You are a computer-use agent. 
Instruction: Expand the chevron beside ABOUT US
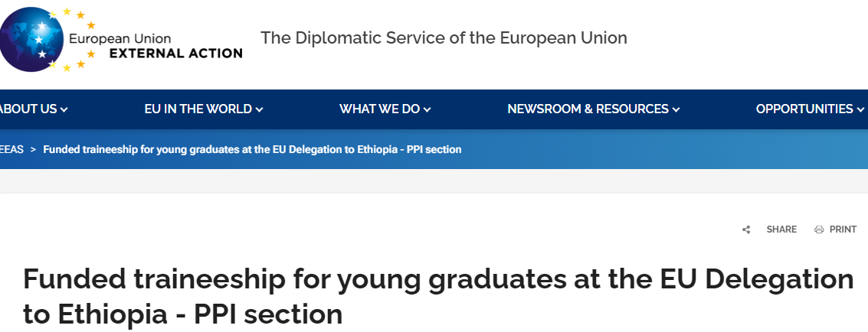[x=64, y=110]
